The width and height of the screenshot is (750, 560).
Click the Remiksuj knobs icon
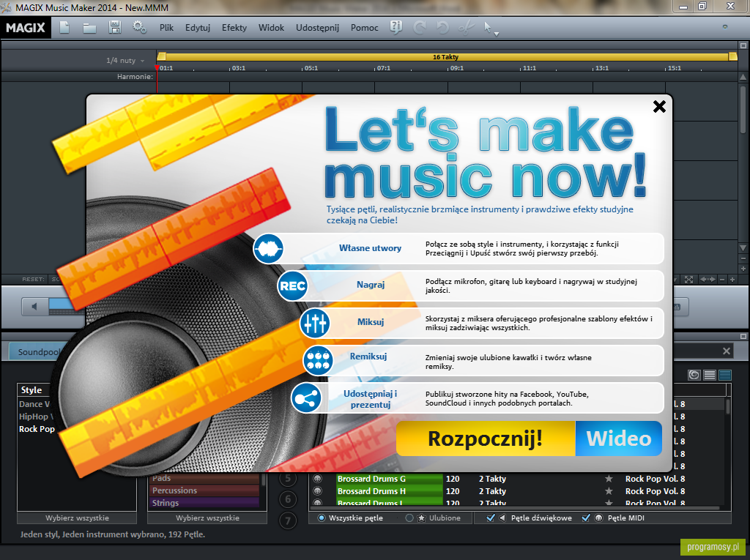pyautogui.click(x=318, y=361)
